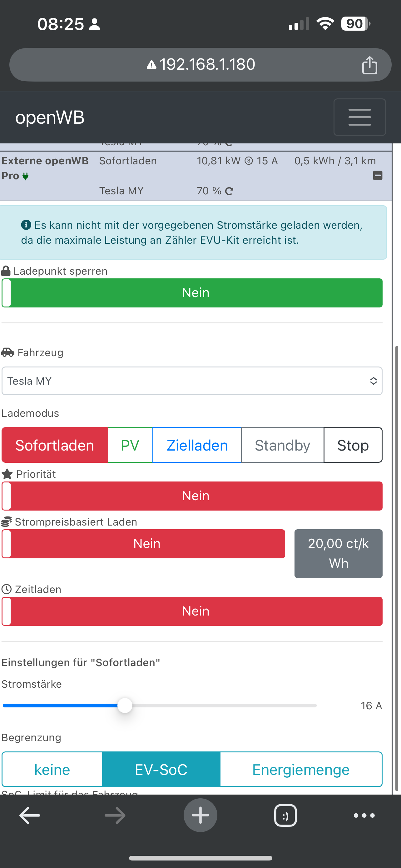Collapse the Externe openWB Pro charge point

point(378,176)
